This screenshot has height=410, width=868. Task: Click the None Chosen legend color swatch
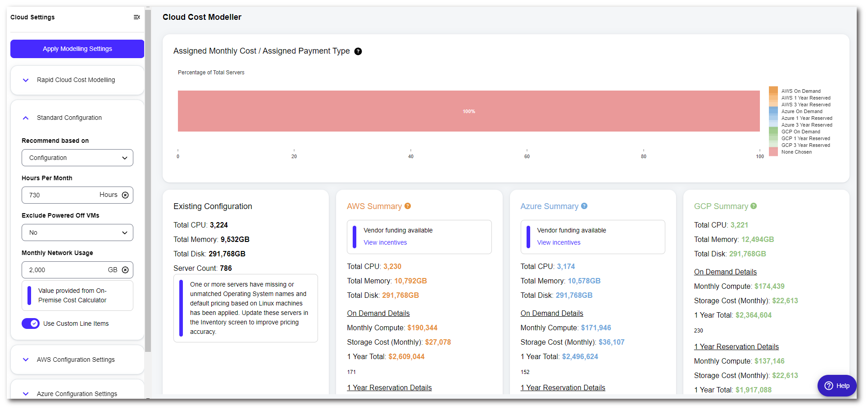coord(773,152)
